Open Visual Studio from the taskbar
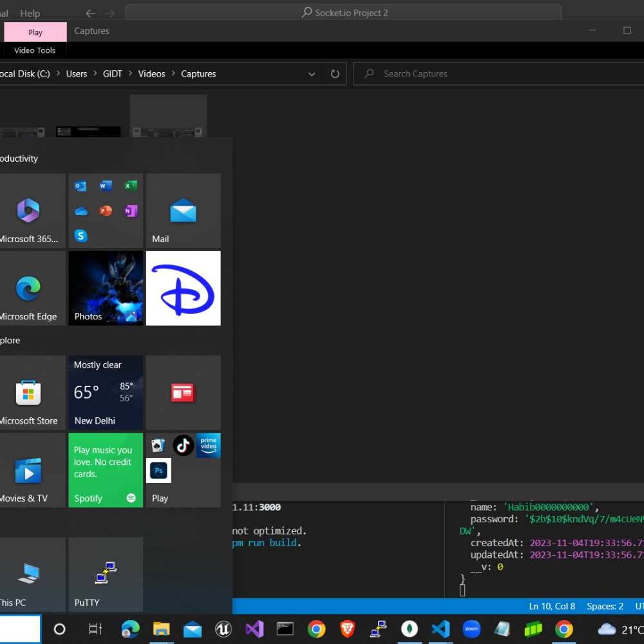Image resolution: width=644 pixels, height=644 pixels. [254, 629]
